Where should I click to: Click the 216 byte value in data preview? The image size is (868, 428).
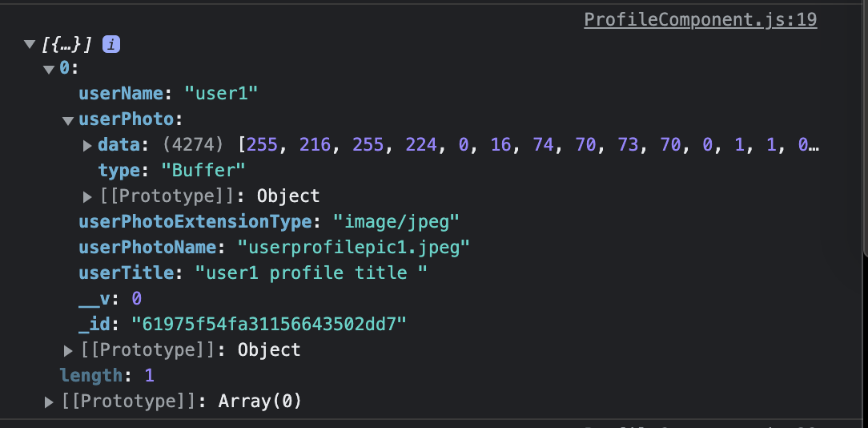pyautogui.click(x=315, y=145)
